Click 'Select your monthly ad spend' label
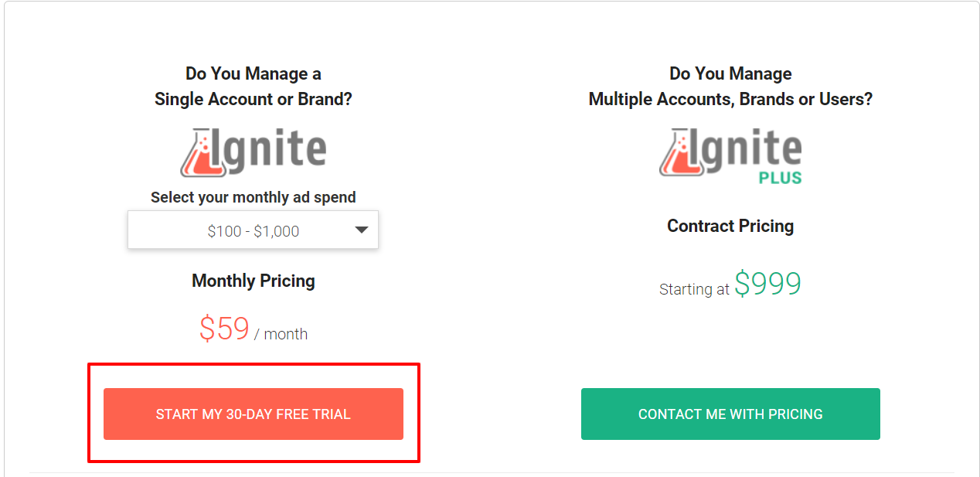980x477 pixels. (253, 196)
